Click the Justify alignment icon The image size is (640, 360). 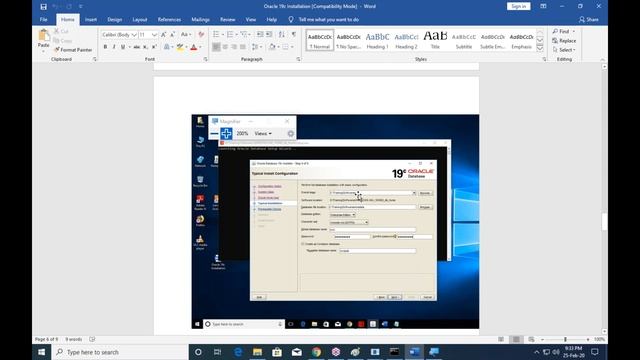point(243,47)
